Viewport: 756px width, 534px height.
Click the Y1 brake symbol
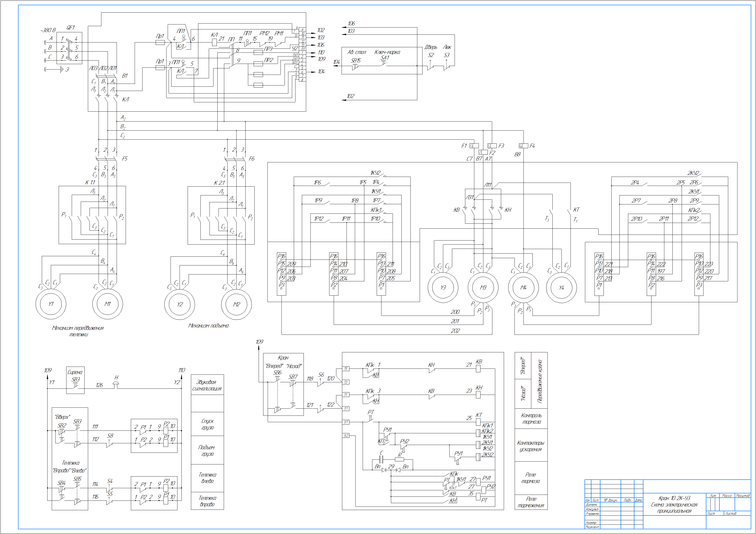(51, 304)
